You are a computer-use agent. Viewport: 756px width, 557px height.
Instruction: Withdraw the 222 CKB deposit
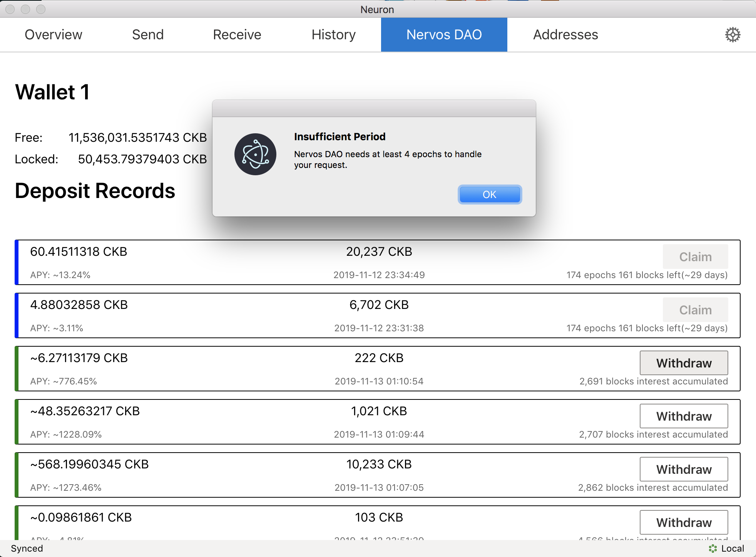coord(684,363)
